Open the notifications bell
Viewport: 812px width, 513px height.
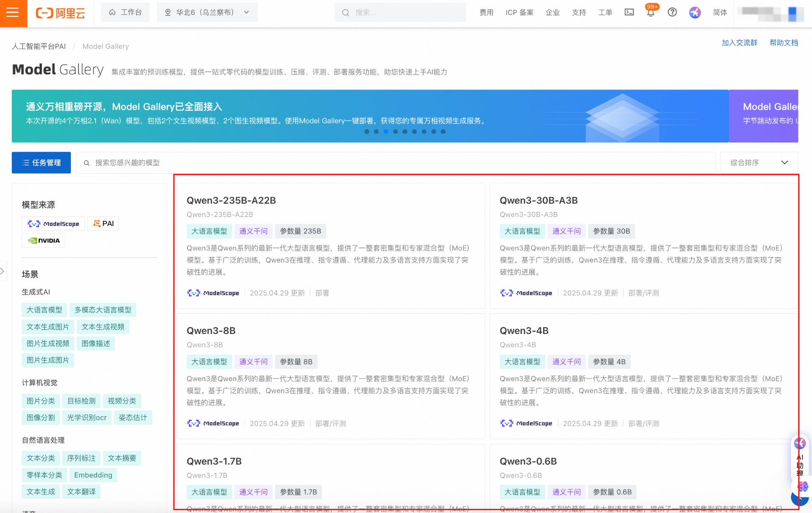tap(650, 13)
